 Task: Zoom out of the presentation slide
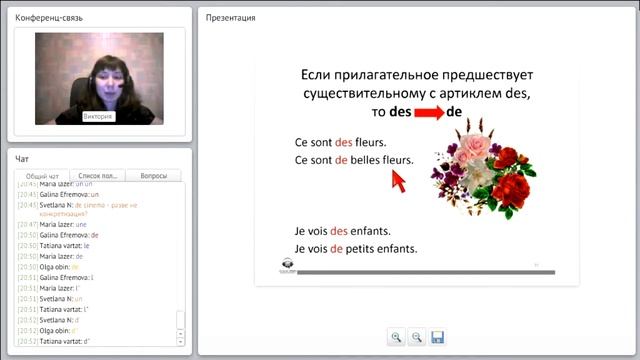tap(416, 337)
